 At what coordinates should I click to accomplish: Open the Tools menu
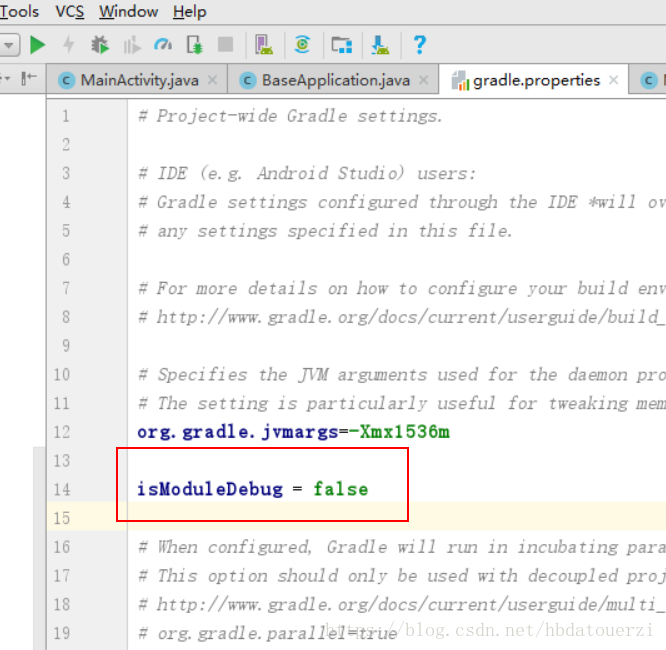pyautogui.click(x=19, y=11)
